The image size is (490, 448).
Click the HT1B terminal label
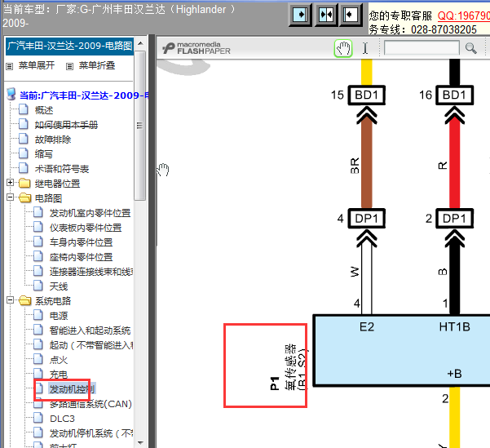pos(454,327)
